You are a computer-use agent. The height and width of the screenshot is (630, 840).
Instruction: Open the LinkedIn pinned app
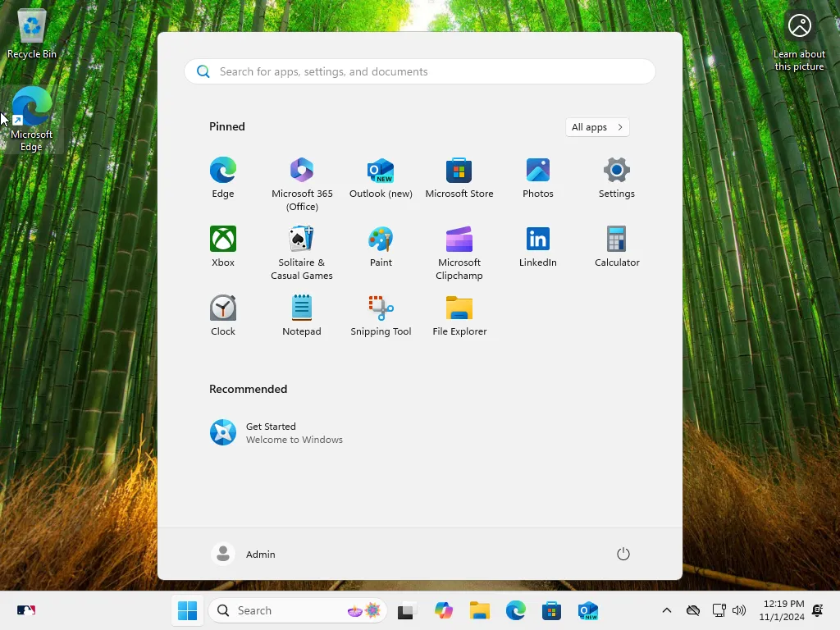tap(538, 247)
